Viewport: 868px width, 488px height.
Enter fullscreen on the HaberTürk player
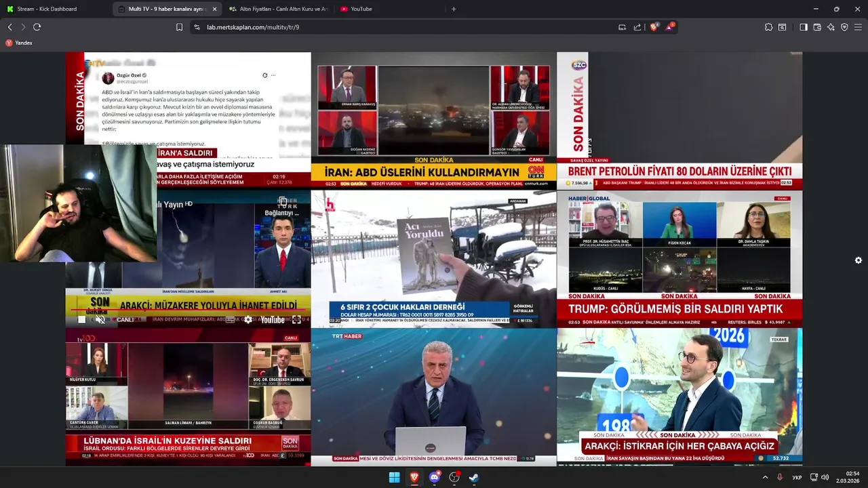[296, 320]
